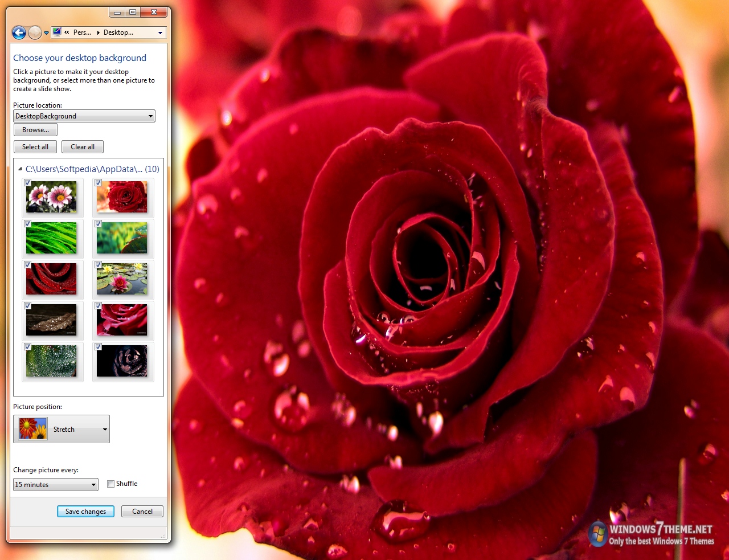
Task: Collapse the C:\Users\Softpedia\AppData group
Action: pos(21,169)
